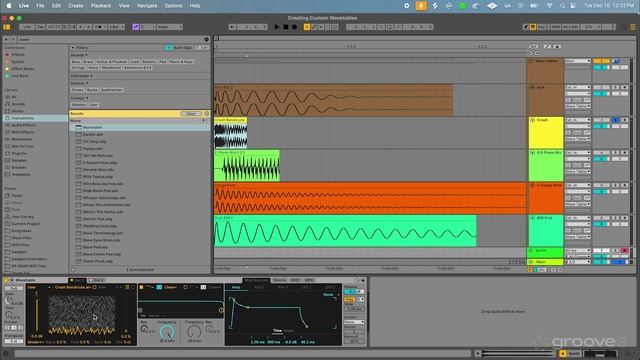Toggle the yellow Automation Arm button

pyautogui.click(x=307, y=27)
